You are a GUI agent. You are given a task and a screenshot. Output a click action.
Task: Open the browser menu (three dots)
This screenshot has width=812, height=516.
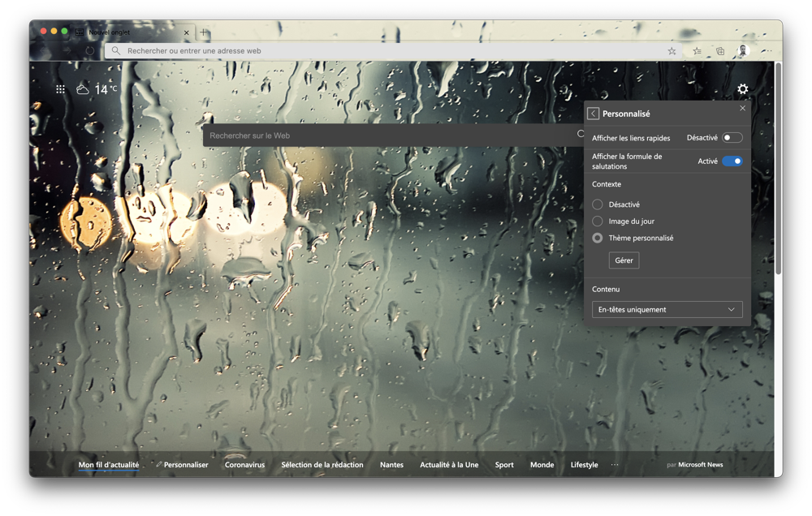coord(766,51)
